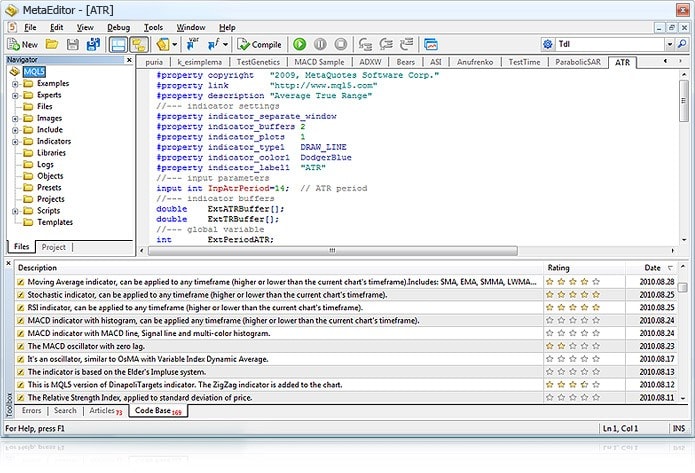This screenshot has height=473, width=695.
Task: Click the Stop debugging icon
Action: [341, 44]
